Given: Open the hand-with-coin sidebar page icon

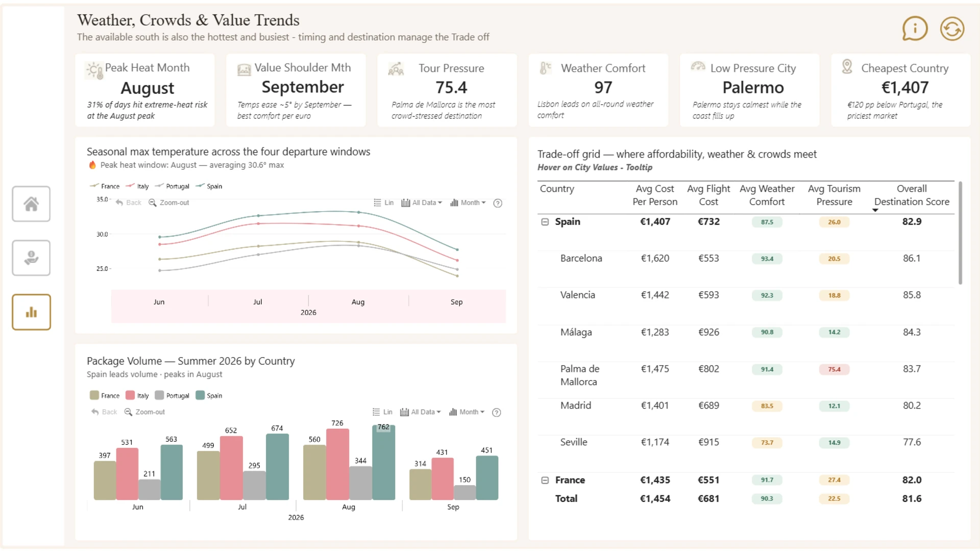Looking at the screenshot, I should pos(31,258).
